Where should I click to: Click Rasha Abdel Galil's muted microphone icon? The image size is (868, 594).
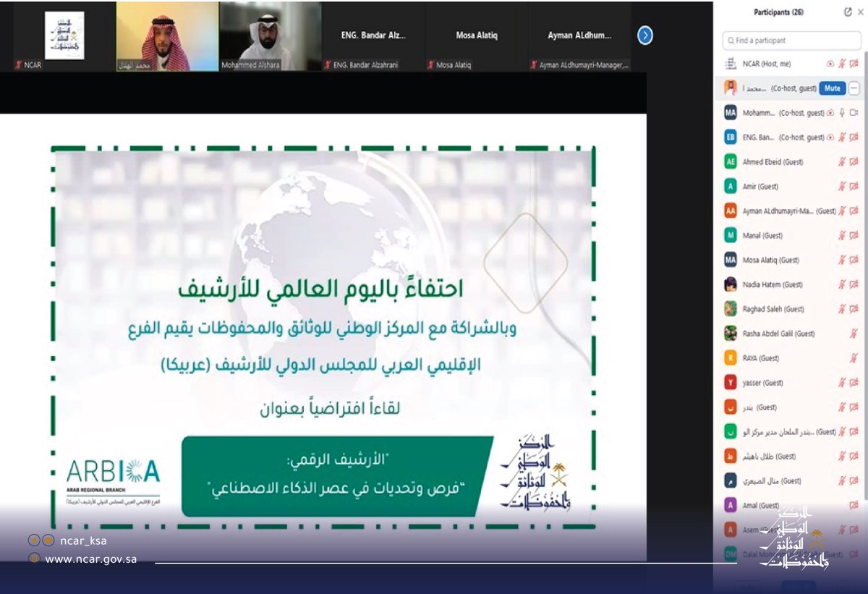coord(854,334)
